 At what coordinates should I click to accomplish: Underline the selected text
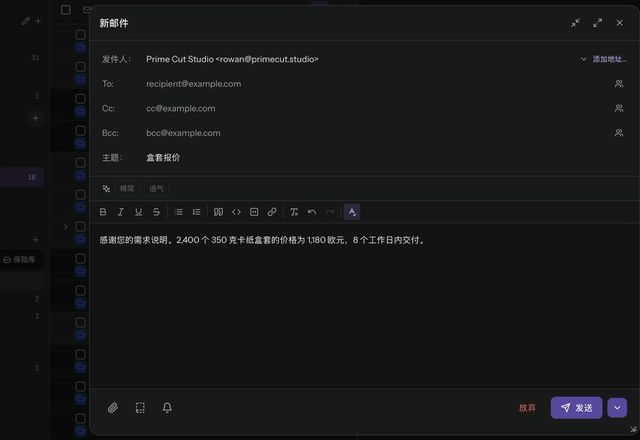coord(138,212)
